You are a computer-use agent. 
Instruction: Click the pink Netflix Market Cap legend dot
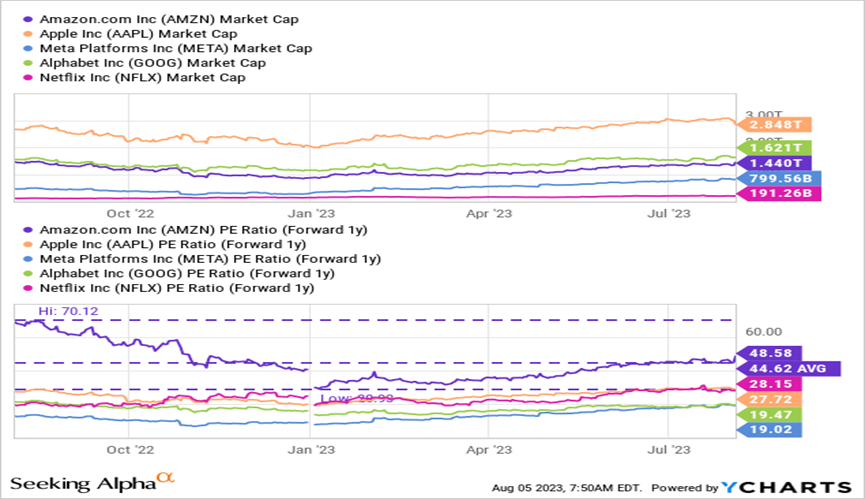coord(28,78)
